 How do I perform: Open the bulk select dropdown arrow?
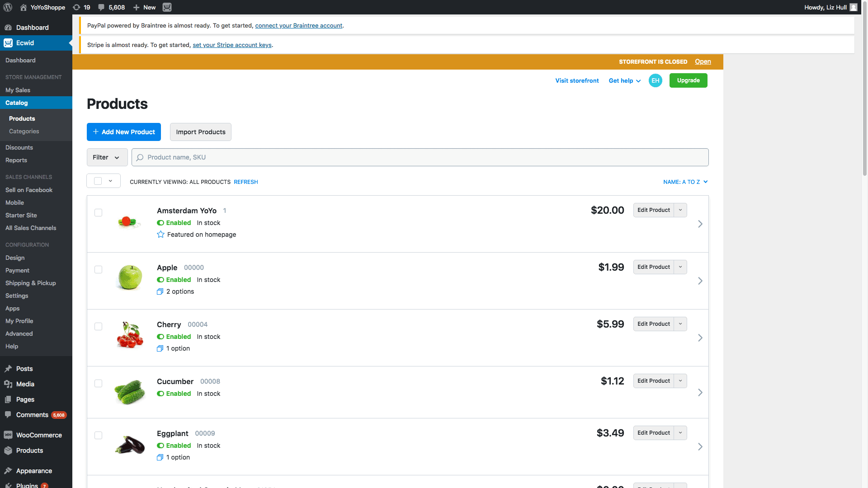(x=110, y=181)
